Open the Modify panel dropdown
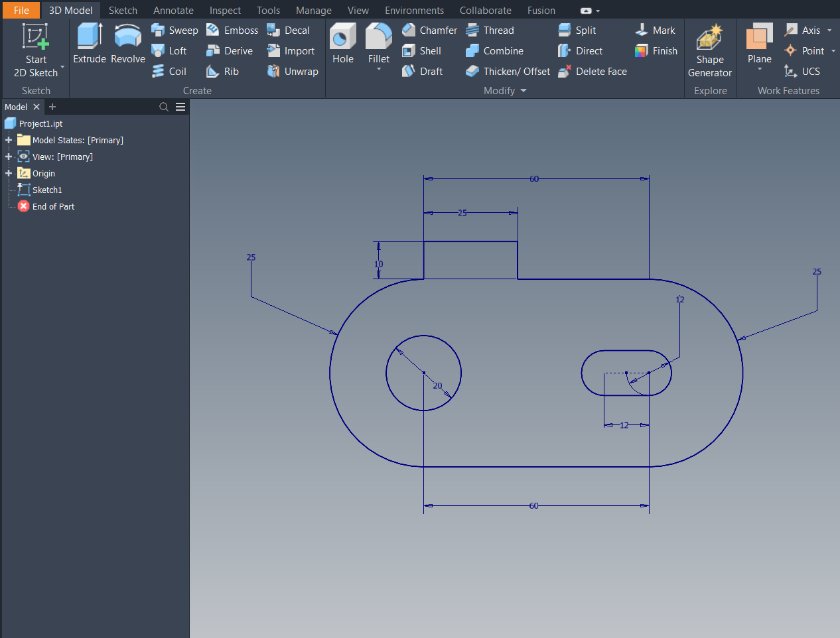This screenshot has width=840, height=638. tap(524, 91)
